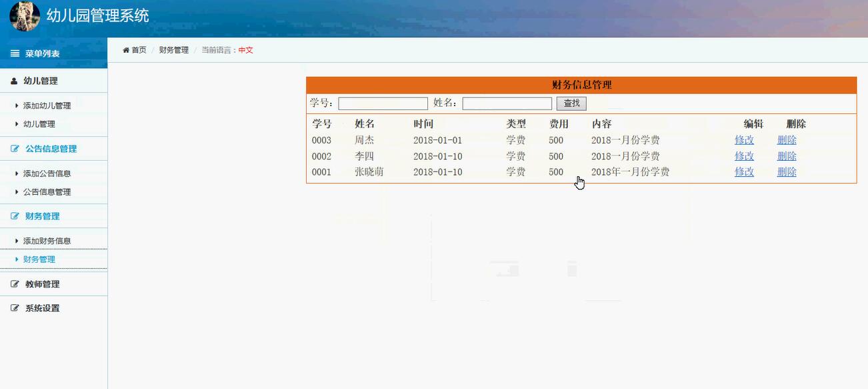Viewport: 868px width, 389px height.
Task: Click the 类型 column header
Action: point(516,124)
